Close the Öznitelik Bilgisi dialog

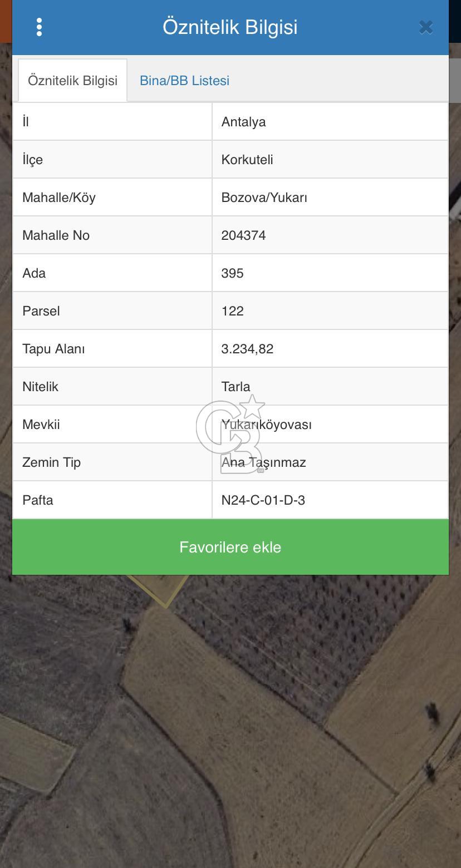coord(426,27)
